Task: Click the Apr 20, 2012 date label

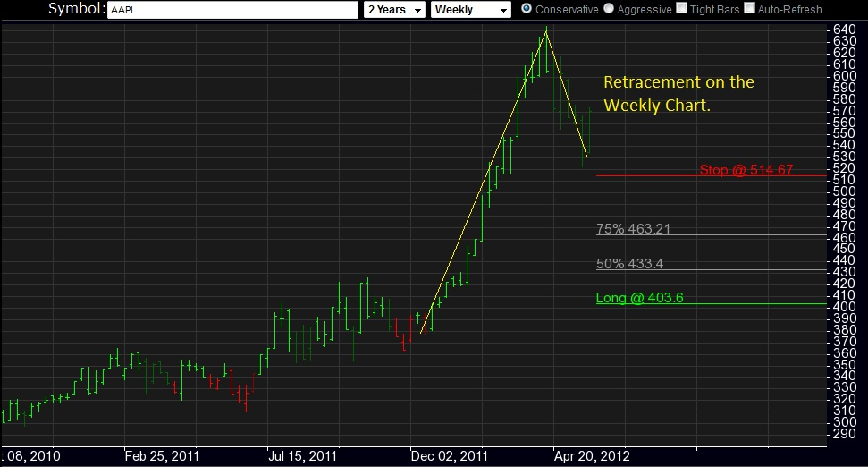Action: click(x=592, y=456)
